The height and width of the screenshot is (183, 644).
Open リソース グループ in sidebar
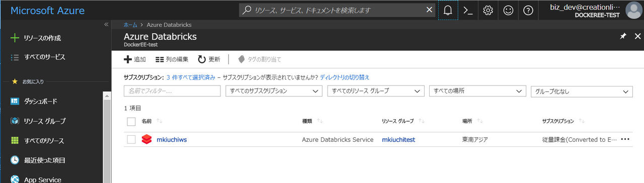pyautogui.click(x=44, y=121)
